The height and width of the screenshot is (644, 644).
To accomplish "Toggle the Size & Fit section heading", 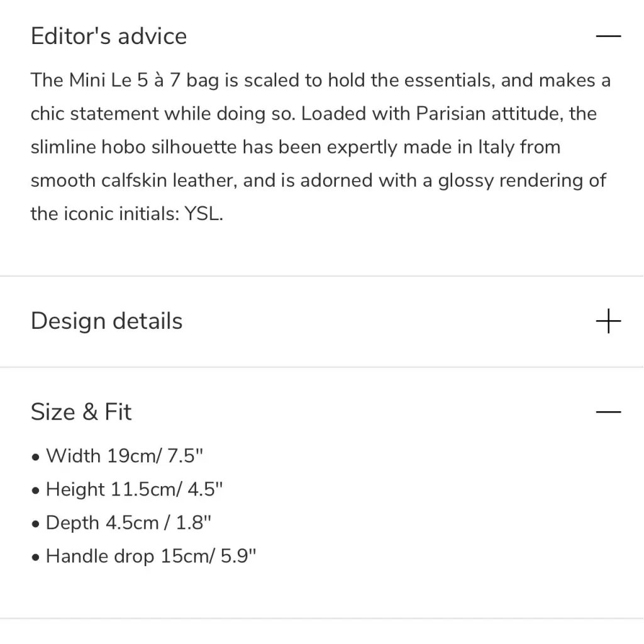I will click(81, 411).
